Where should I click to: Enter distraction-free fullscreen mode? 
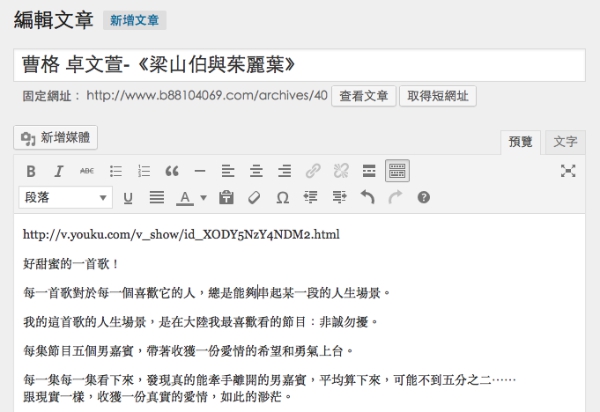(568, 171)
